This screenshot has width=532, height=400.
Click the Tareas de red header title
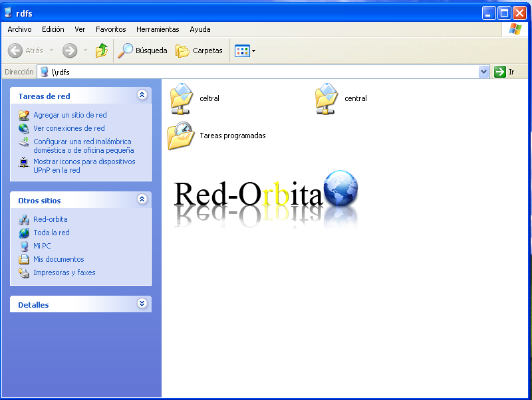pyautogui.click(x=44, y=96)
